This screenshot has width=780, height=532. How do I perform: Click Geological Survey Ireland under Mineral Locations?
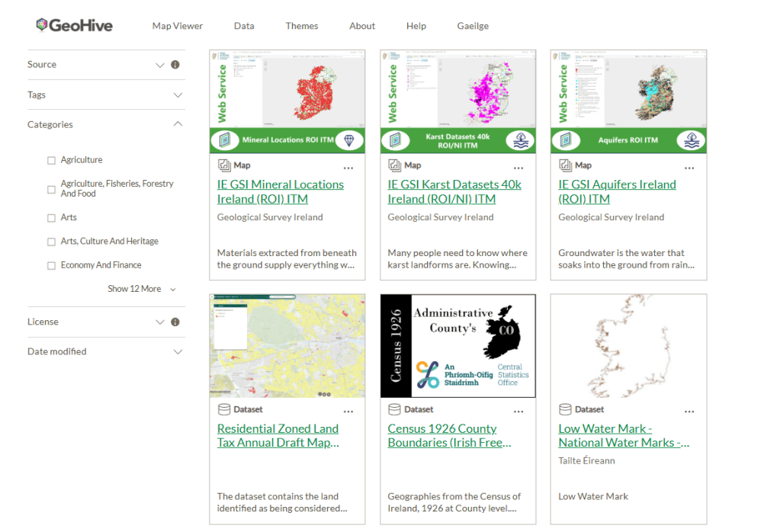click(270, 217)
